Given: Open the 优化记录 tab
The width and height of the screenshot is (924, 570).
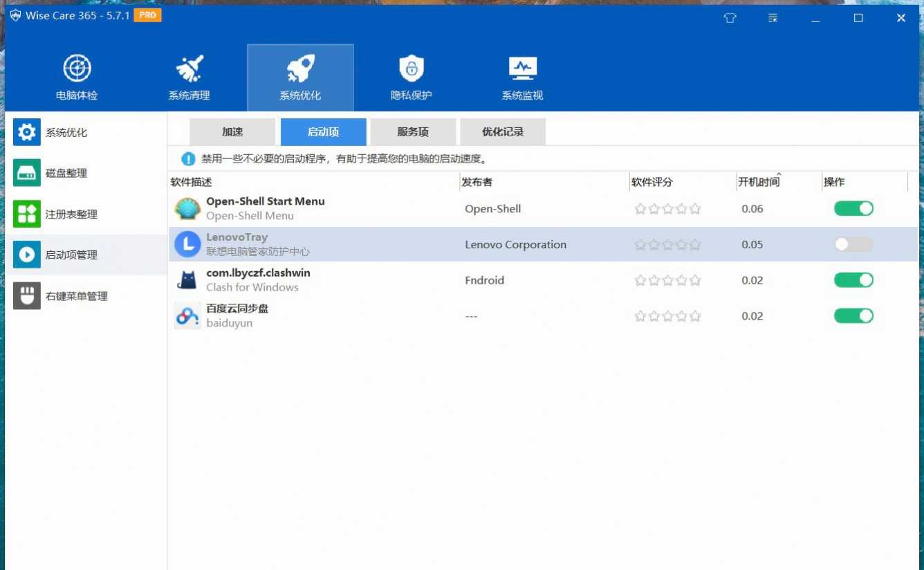Looking at the screenshot, I should 503,132.
